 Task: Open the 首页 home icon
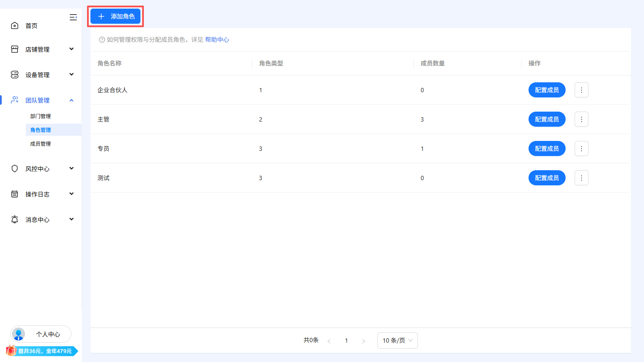coord(15,25)
